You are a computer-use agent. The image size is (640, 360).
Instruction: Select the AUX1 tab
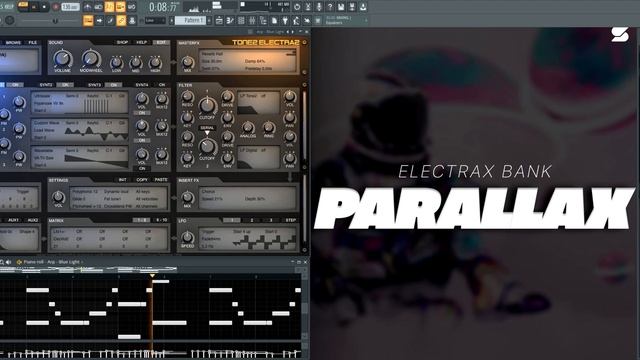[x=13, y=220]
